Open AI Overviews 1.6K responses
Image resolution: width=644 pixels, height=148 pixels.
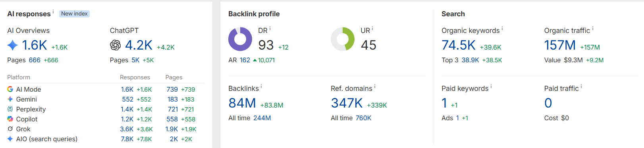35,45
